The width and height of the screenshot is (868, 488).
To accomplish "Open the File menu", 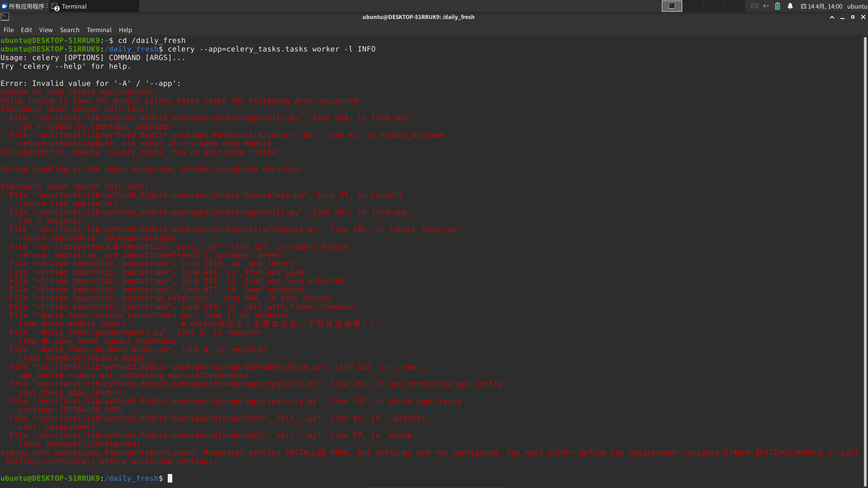I will pyautogui.click(x=9, y=30).
